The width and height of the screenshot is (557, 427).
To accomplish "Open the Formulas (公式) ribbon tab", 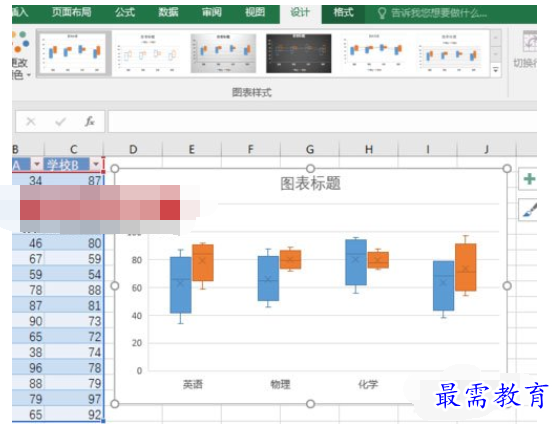I will pyautogui.click(x=125, y=12).
